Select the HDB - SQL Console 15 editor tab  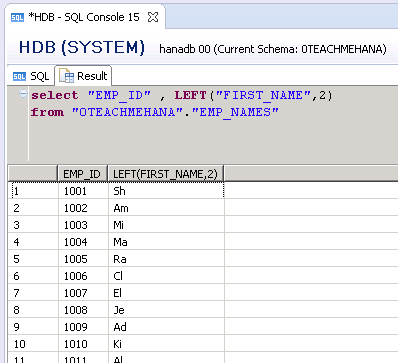coord(85,17)
